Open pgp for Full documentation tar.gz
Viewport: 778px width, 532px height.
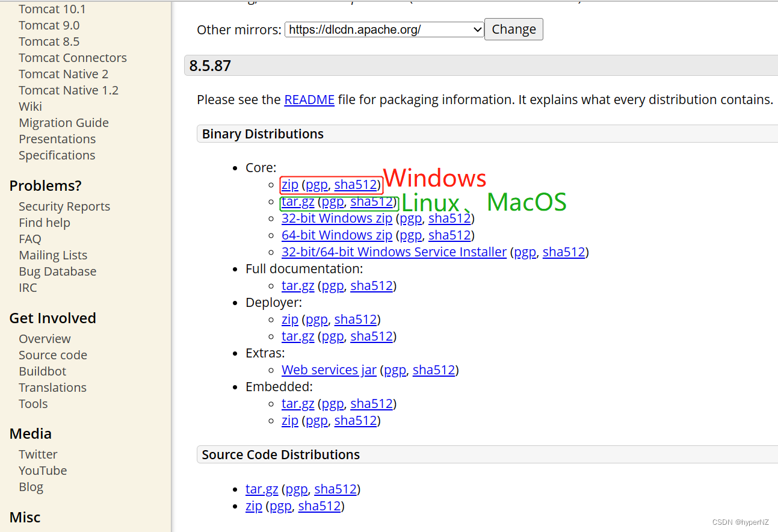tap(333, 286)
